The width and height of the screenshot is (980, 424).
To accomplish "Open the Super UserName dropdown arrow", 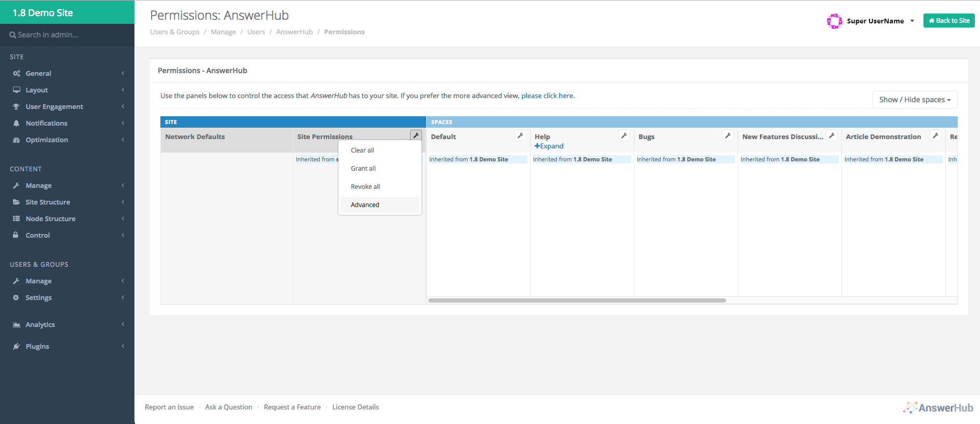I will pos(912,21).
